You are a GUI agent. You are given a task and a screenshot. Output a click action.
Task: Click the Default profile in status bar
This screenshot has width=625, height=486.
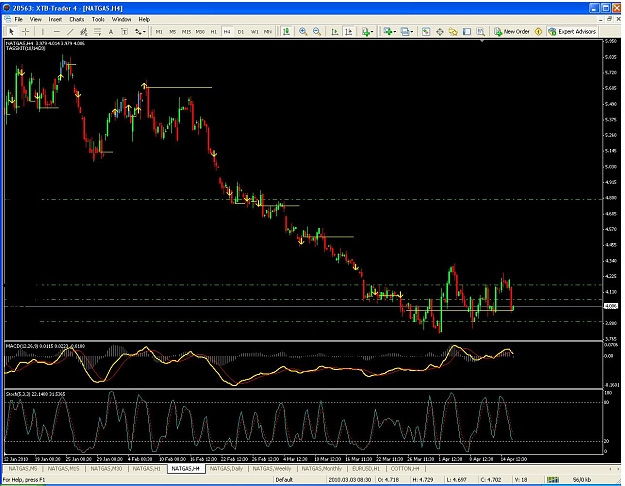[x=284, y=480]
